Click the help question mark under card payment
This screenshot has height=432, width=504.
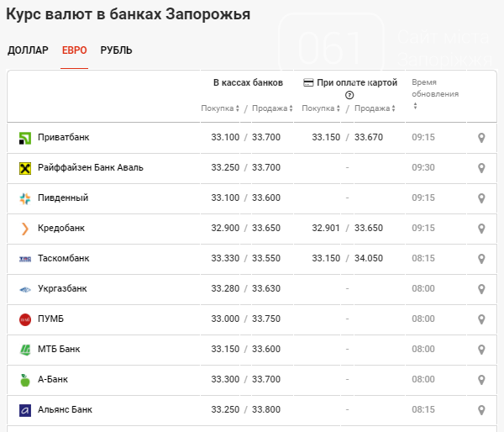[349, 95]
